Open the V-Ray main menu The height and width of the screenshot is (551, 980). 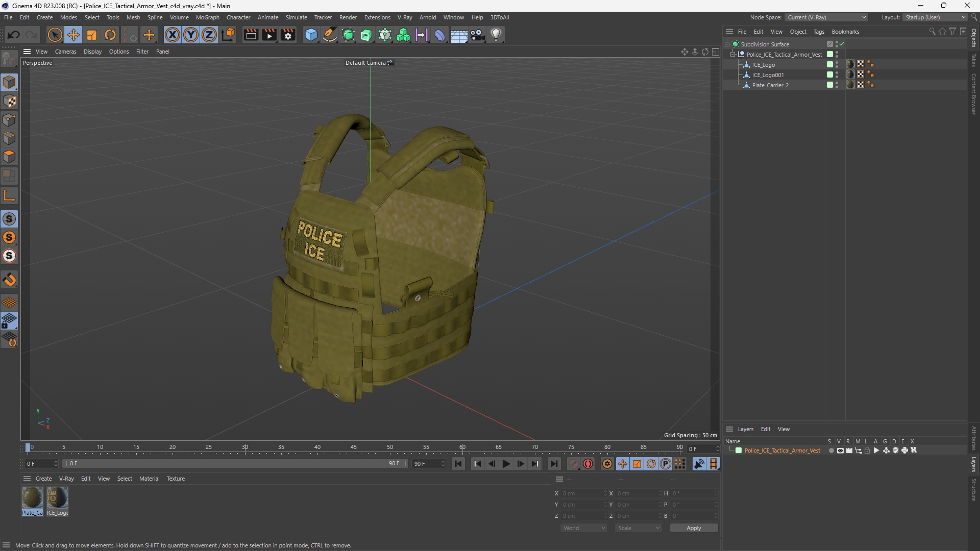point(405,17)
